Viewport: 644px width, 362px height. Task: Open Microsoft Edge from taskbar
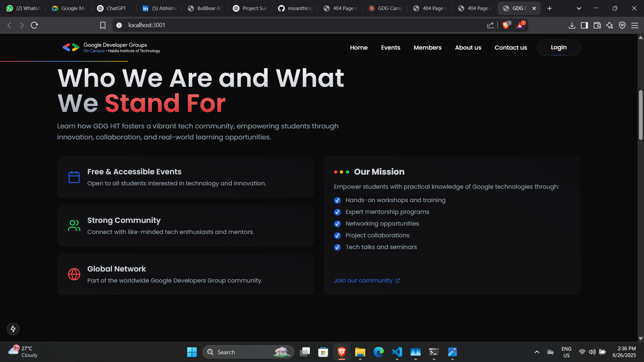coord(379,352)
